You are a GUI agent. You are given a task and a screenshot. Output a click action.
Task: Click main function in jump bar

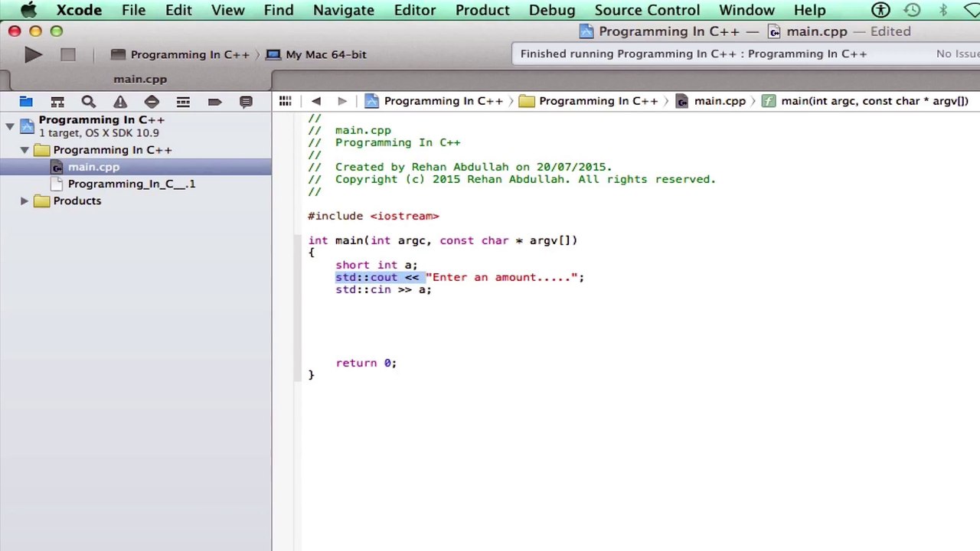(874, 101)
